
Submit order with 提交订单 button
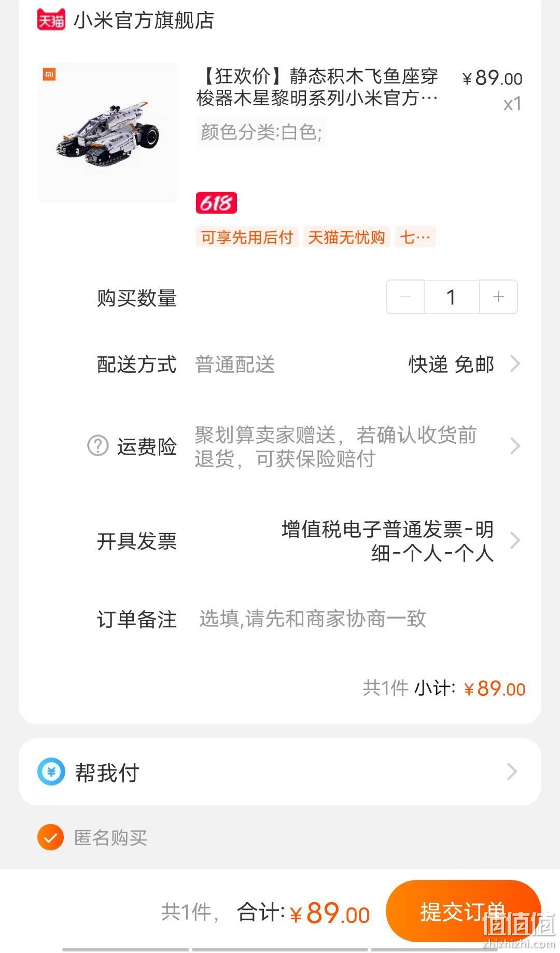463,911
